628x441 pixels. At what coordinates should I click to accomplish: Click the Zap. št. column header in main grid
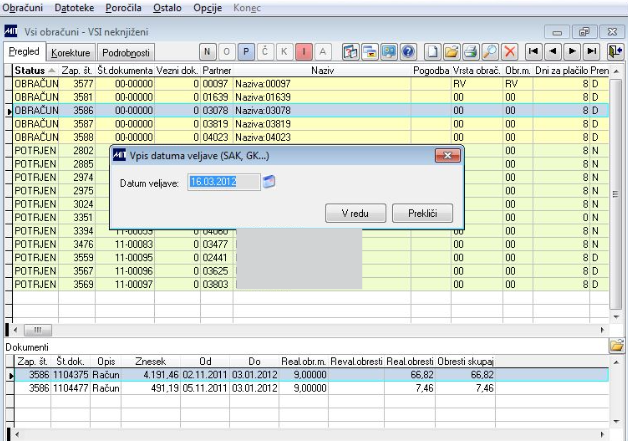pos(77,70)
